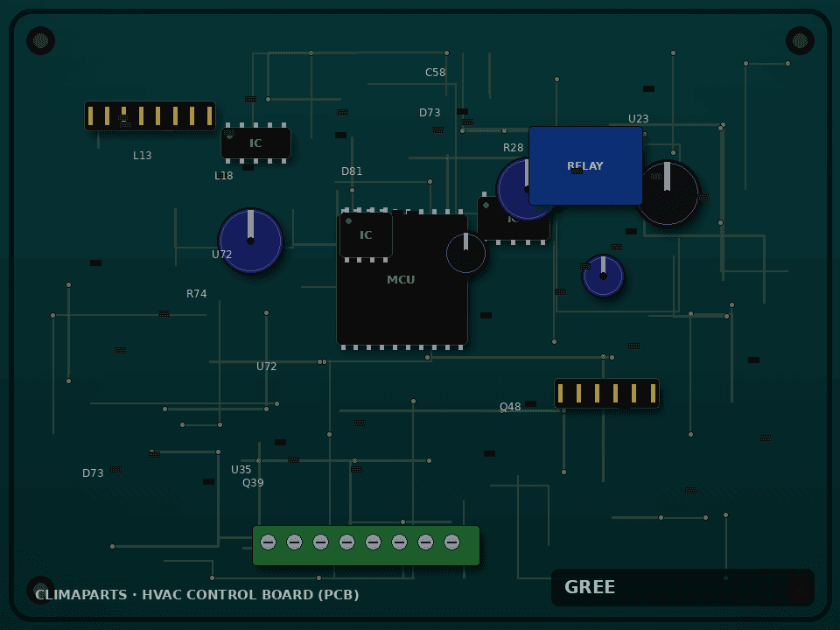Click the small IC mounted on the MCU
Viewport: 840px width, 630px height.
[x=366, y=234]
